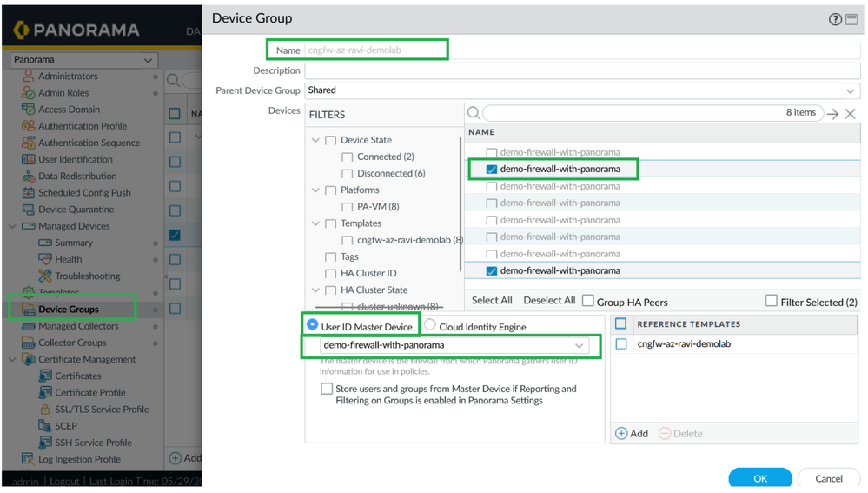Open Data Redistribution page

(x=77, y=176)
